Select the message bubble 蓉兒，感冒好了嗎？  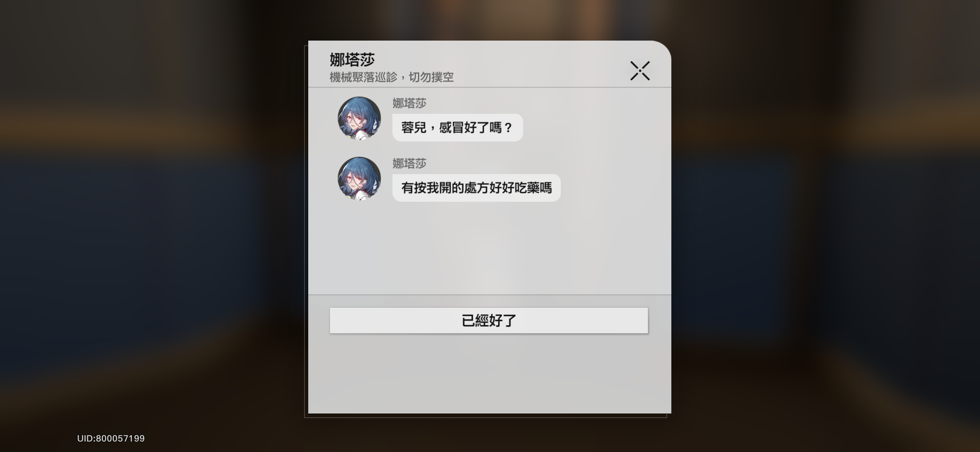point(457,128)
